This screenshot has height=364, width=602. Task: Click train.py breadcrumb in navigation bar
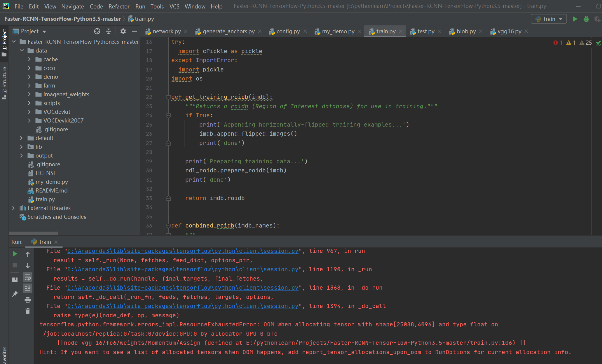141,19
